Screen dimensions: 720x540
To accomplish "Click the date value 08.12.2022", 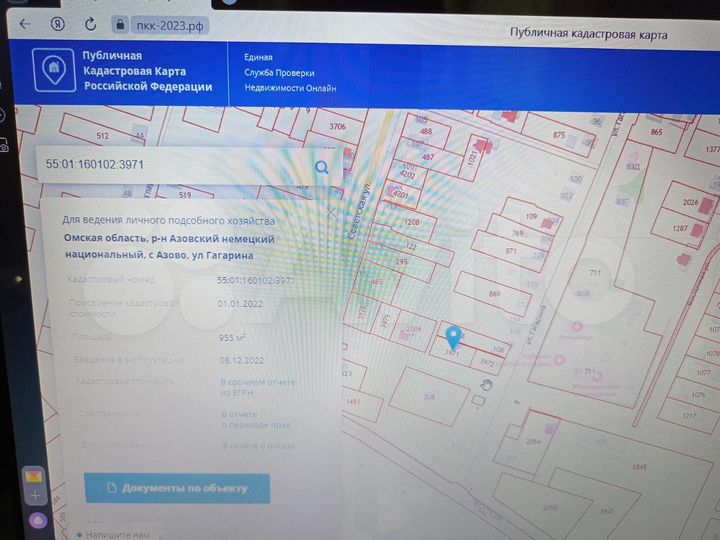I will click(x=242, y=360).
